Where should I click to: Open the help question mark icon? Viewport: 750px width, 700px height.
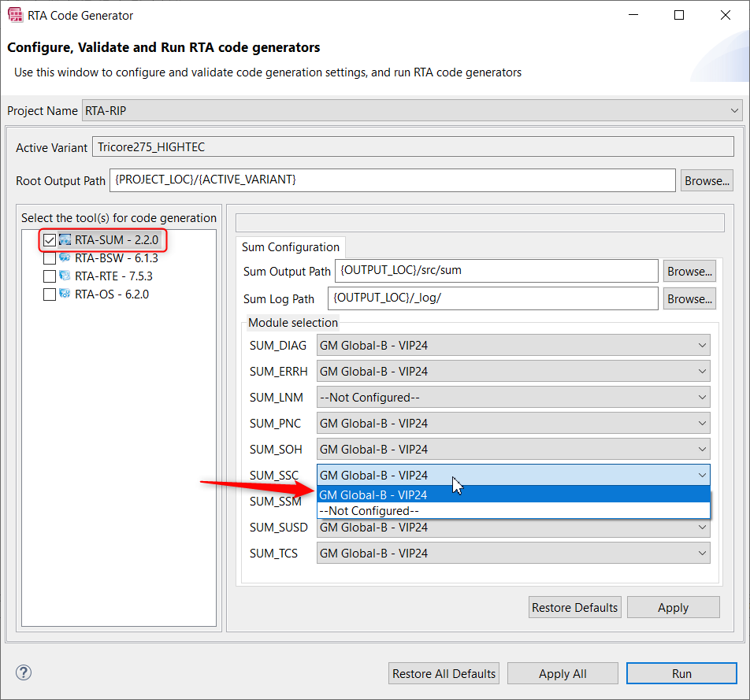coord(24,672)
